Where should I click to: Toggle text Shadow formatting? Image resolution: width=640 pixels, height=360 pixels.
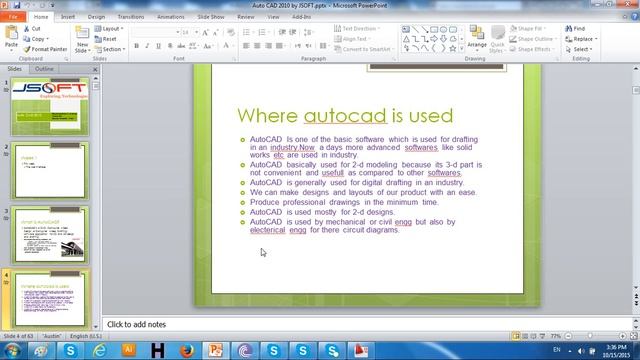tap(170, 46)
